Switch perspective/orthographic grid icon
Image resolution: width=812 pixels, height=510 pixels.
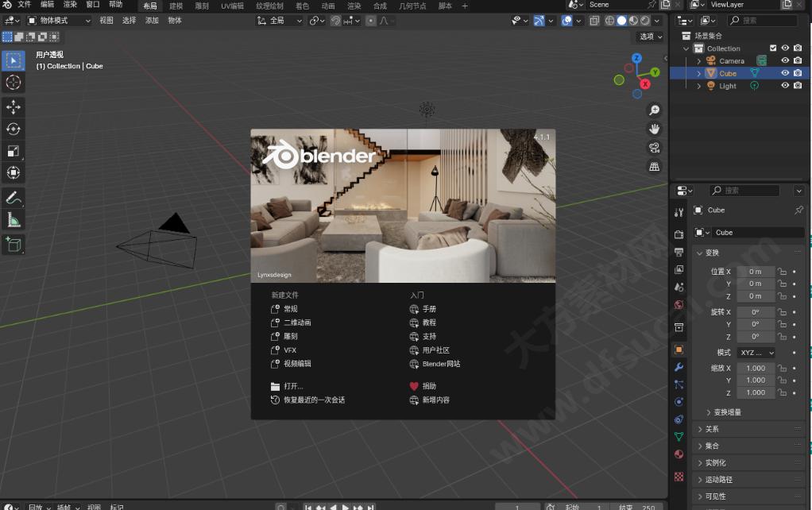[655, 166]
